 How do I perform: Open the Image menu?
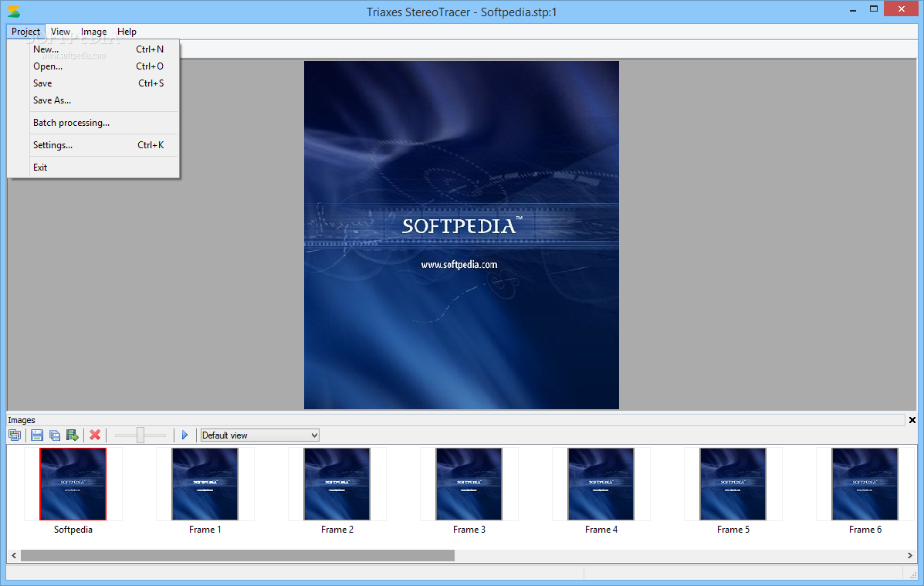tap(93, 31)
